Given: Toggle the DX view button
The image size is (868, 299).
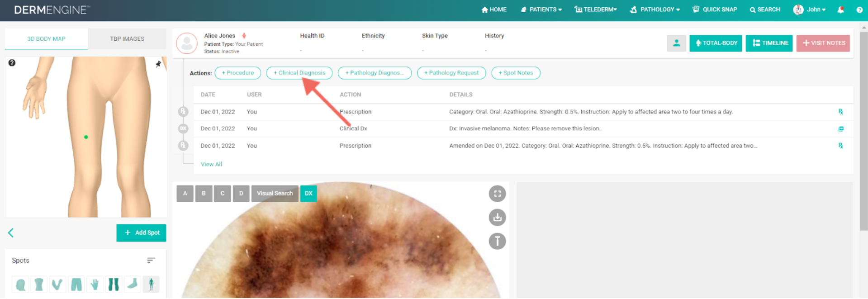Looking at the screenshot, I should 308,194.
